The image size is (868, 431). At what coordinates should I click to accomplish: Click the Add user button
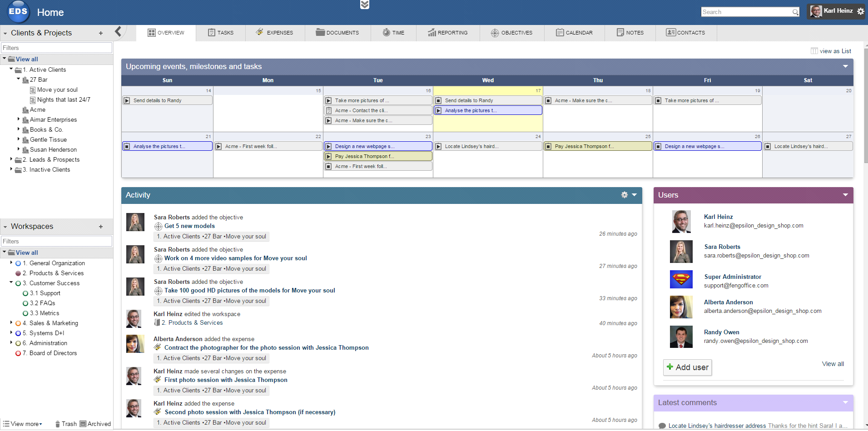pos(687,367)
